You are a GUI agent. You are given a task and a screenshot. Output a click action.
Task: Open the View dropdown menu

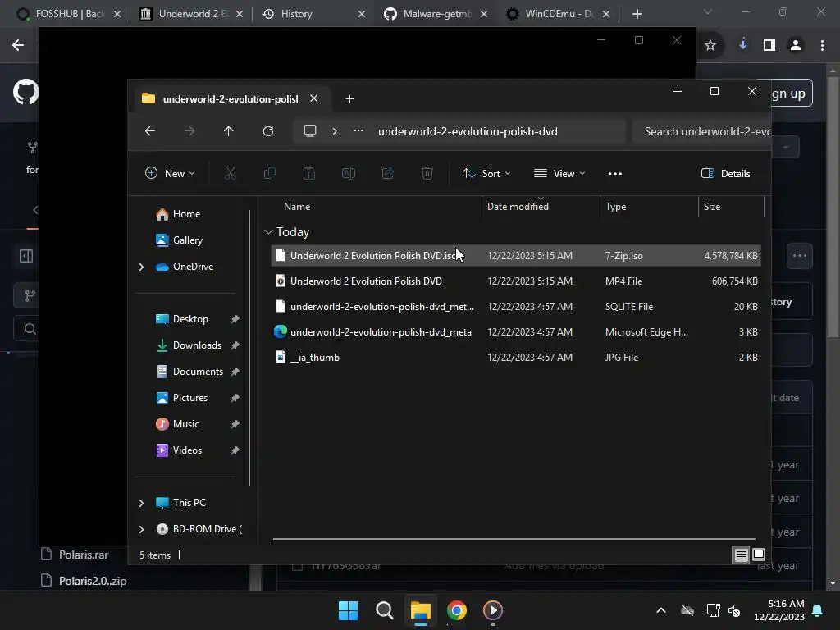[x=559, y=174]
